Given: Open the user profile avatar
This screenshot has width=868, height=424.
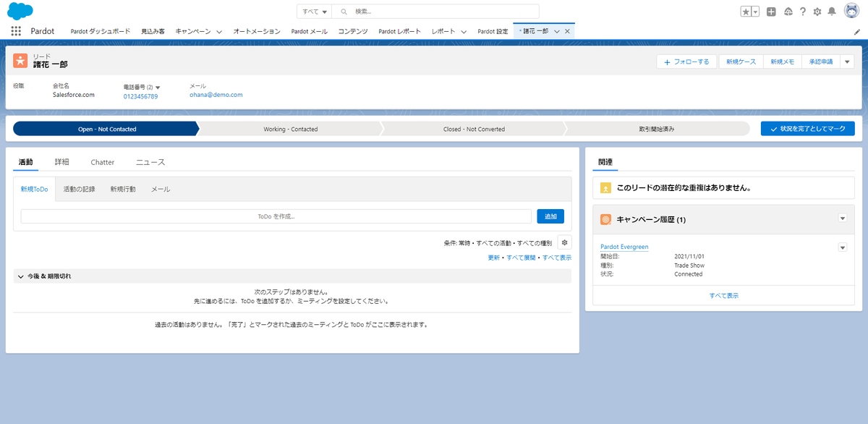Looking at the screenshot, I should pyautogui.click(x=851, y=12).
